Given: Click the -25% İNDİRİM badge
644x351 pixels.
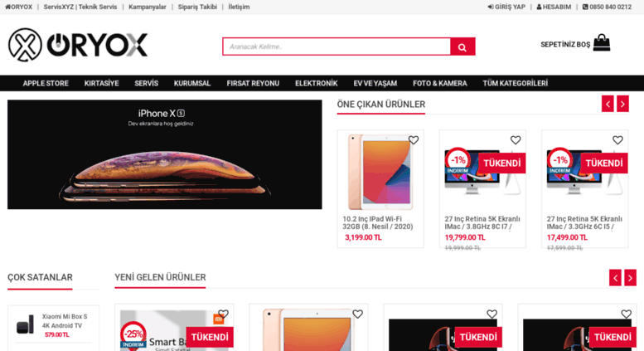Looking at the screenshot, I should pyautogui.click(x=133, y=335).
